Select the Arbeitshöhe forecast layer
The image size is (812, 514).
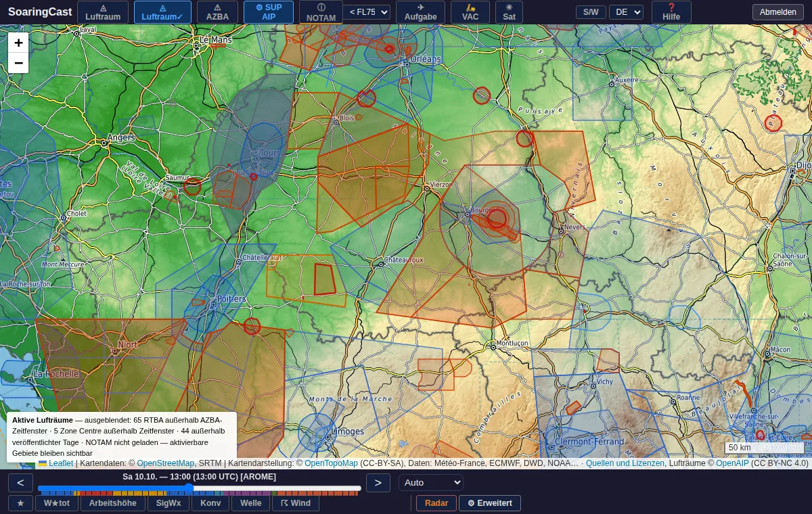112,503
